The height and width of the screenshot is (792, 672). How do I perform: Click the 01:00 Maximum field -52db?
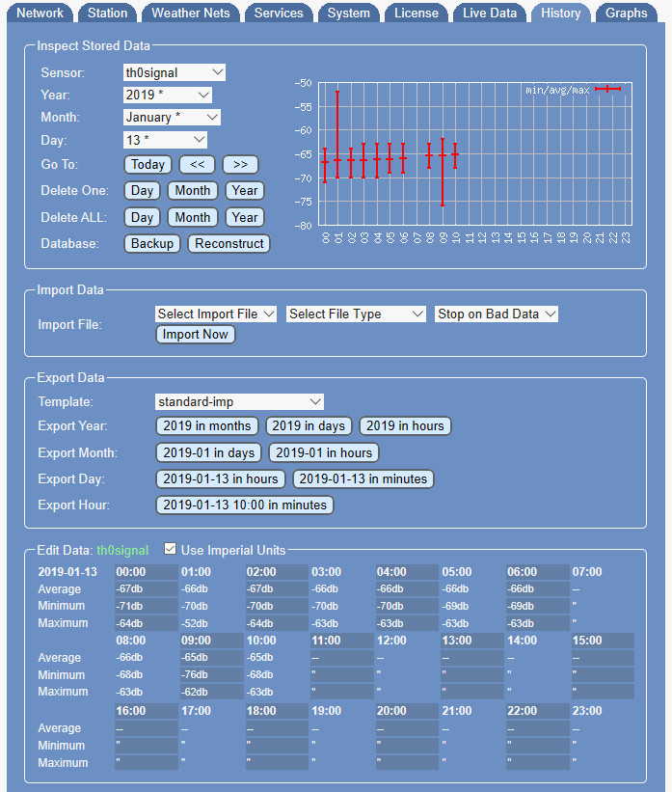click(x=211, y=623)
